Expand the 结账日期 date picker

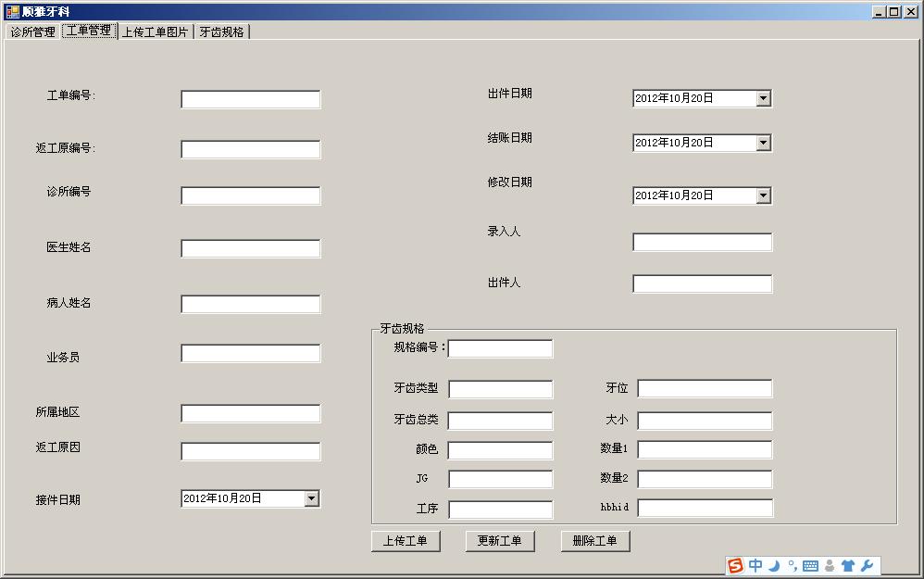point(763,142)
